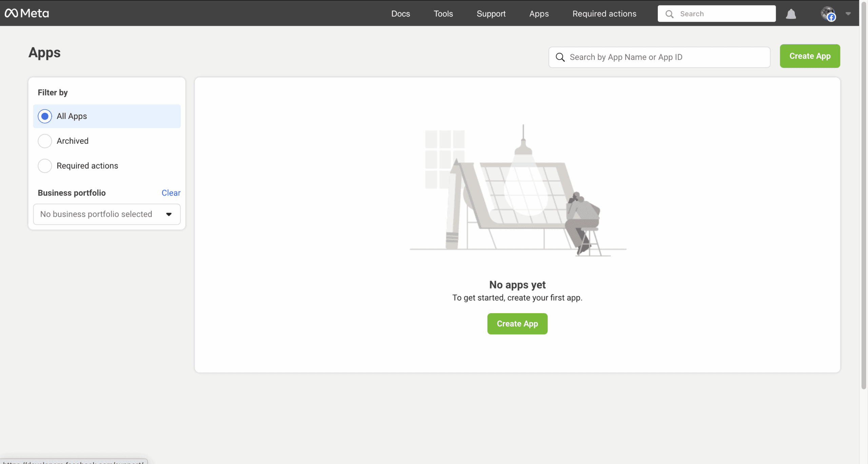Viewport: 868px width, 464px height.
Task: Open the Tools menu
Action: (x=443, y=14)
